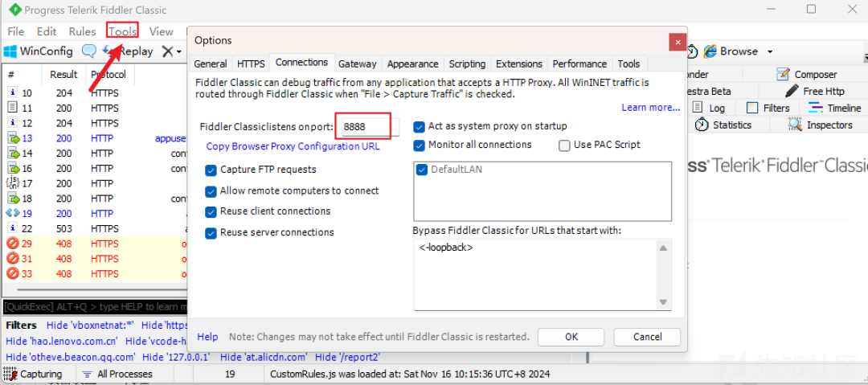The image size is (868, 385).
Task: Switch to Performance options tab
Action: 579,63
